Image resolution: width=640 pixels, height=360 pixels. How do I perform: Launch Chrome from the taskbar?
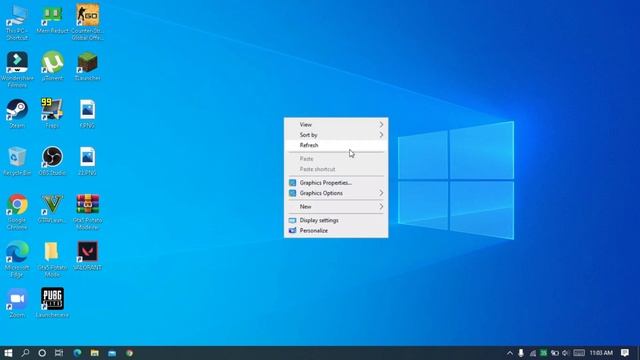click(129, 353)
